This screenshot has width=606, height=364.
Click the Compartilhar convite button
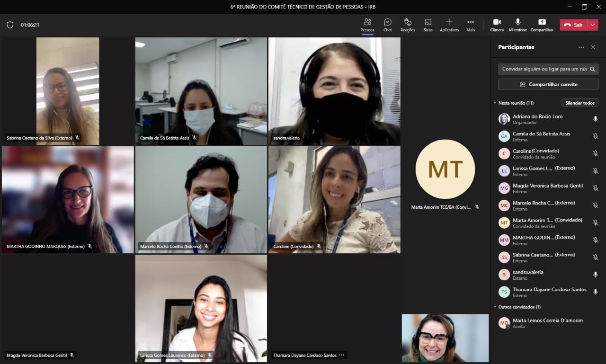(x=548, y=84)
